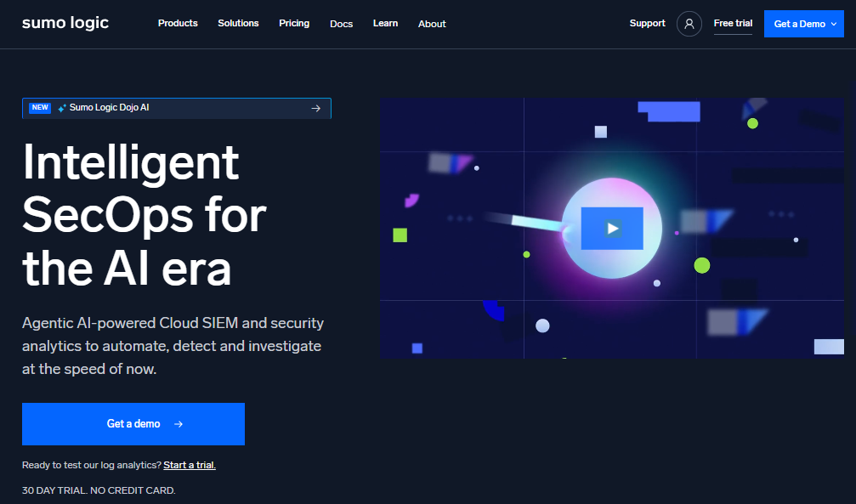Open the Docs navigation item
This screenshot has width=856, height=504.
tap(341, 24)
